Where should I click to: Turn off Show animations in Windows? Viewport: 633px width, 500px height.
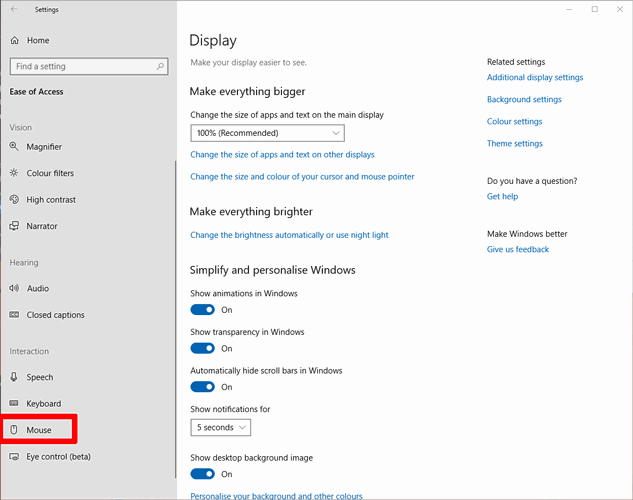tap(202, 310)
